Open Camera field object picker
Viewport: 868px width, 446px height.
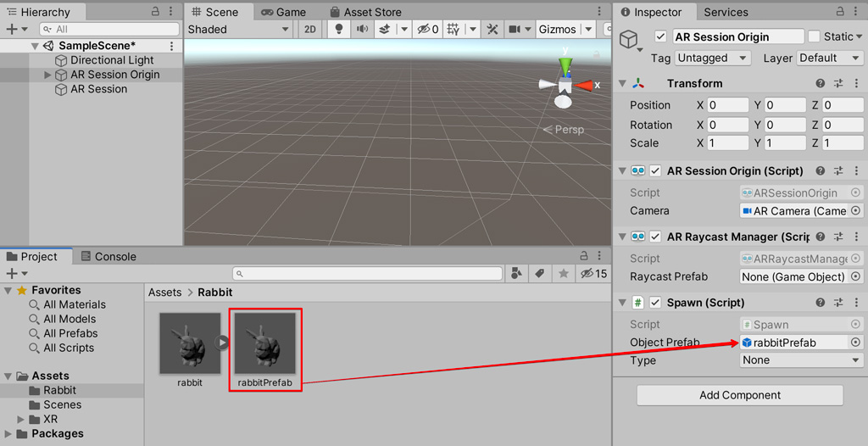856,210
